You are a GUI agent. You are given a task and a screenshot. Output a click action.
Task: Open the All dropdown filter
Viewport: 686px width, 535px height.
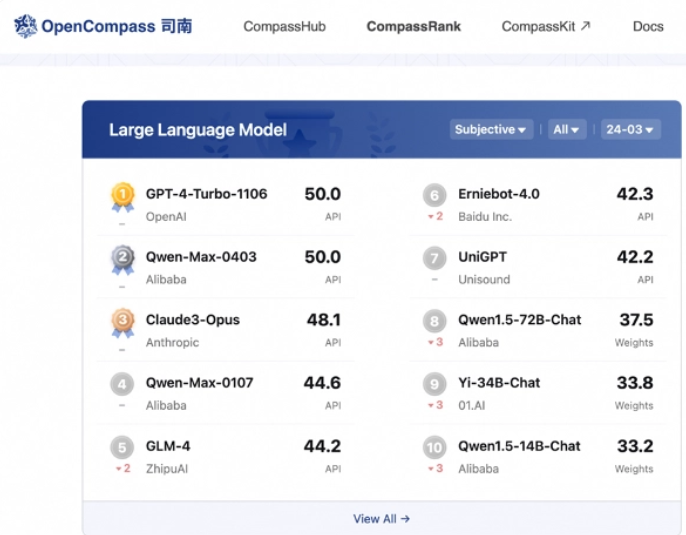coord(567,129)
